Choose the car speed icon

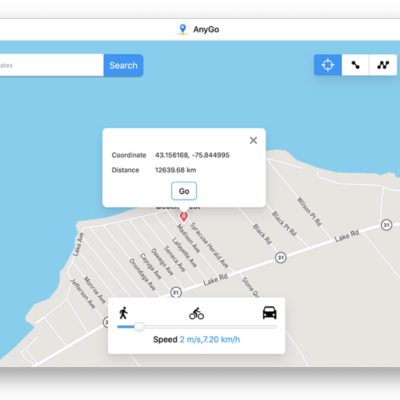(269, 313)
